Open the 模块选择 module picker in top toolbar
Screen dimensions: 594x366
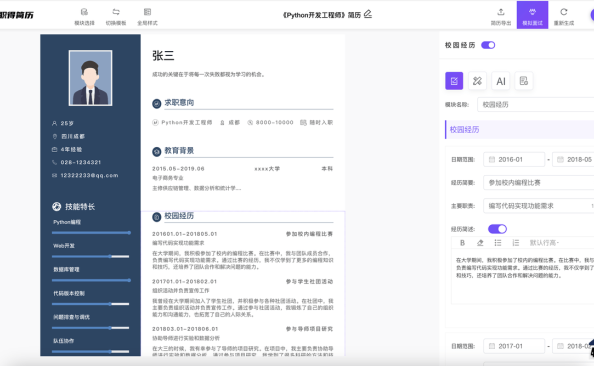[x=84, y=17]
